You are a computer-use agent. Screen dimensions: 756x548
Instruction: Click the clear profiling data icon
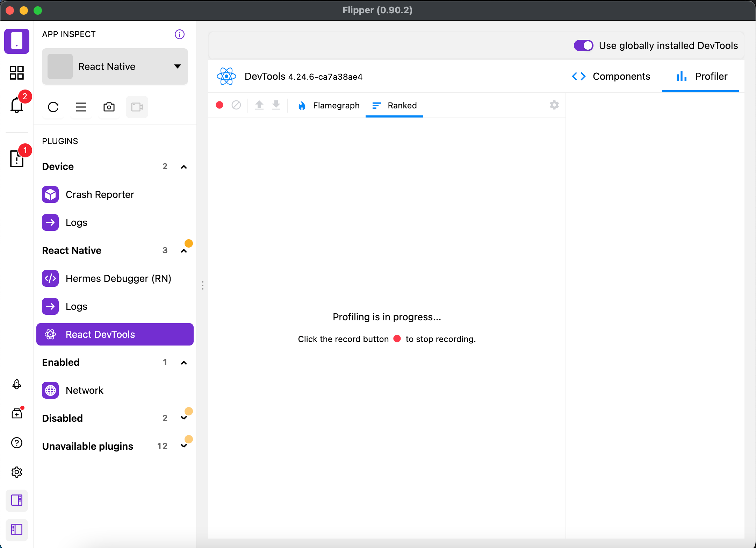click(x=236, y=105)
